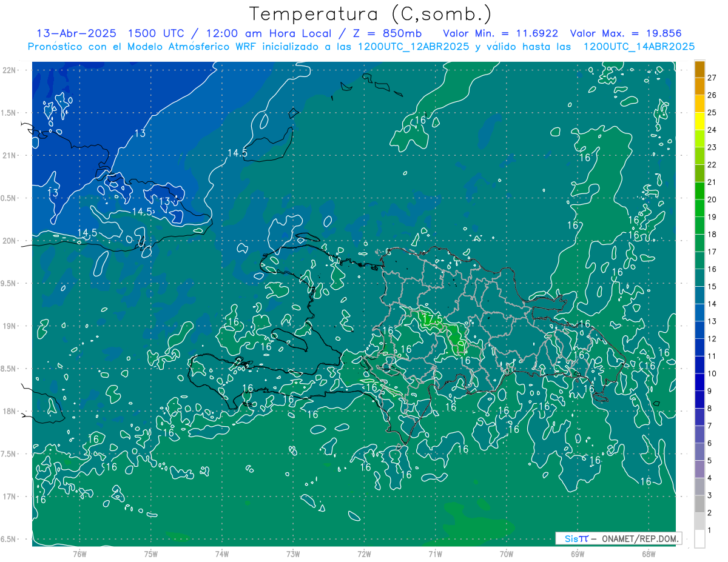
Task: Click the '22N' latitude axis label
Action: coord(9,70)
